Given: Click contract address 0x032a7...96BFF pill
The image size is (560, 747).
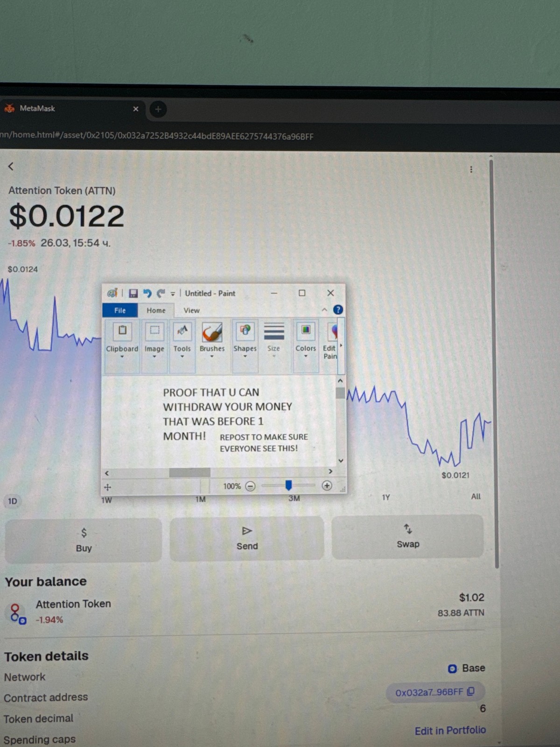Looking at the screenshot, I should click(435, 692).
